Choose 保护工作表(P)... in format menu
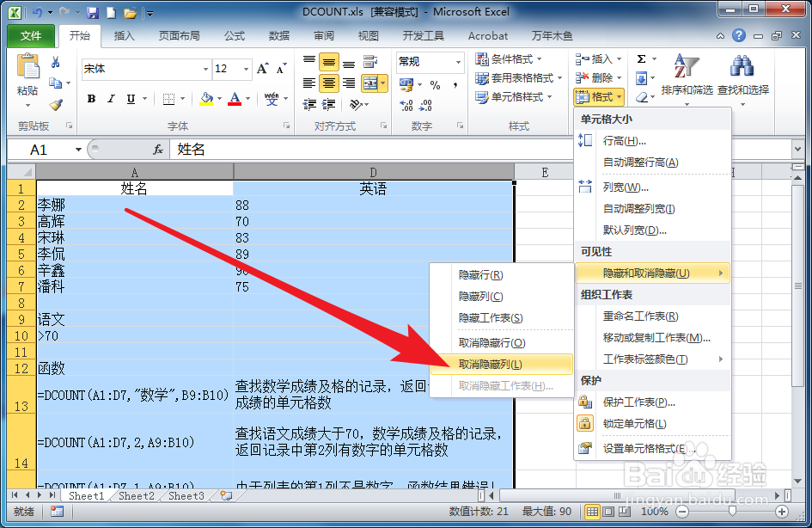The width and height of the screenshot is (812, 528). (x=652, y=402)
